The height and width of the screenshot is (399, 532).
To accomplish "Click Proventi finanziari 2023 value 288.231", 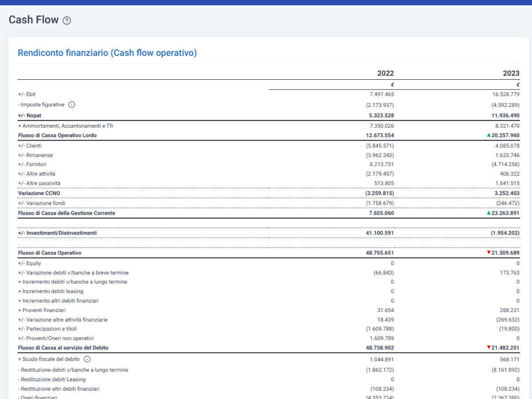I will (x=509, y=310).
